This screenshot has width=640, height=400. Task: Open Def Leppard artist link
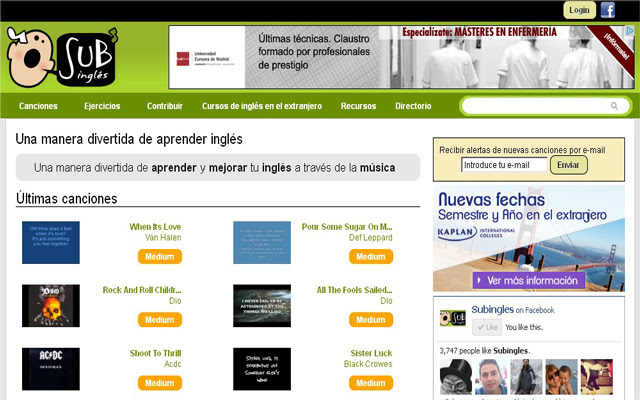tap(371, 238)
